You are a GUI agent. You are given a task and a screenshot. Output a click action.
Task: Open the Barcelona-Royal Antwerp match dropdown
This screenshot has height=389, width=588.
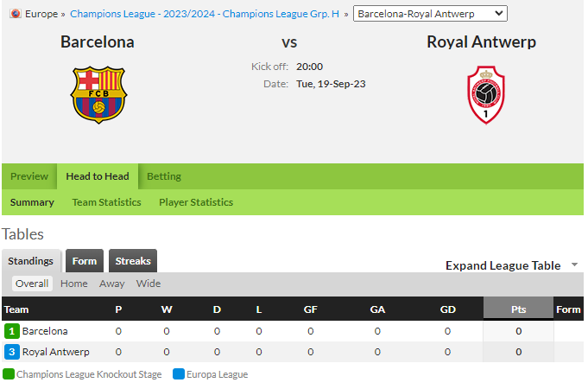click(x=430, y=14)
